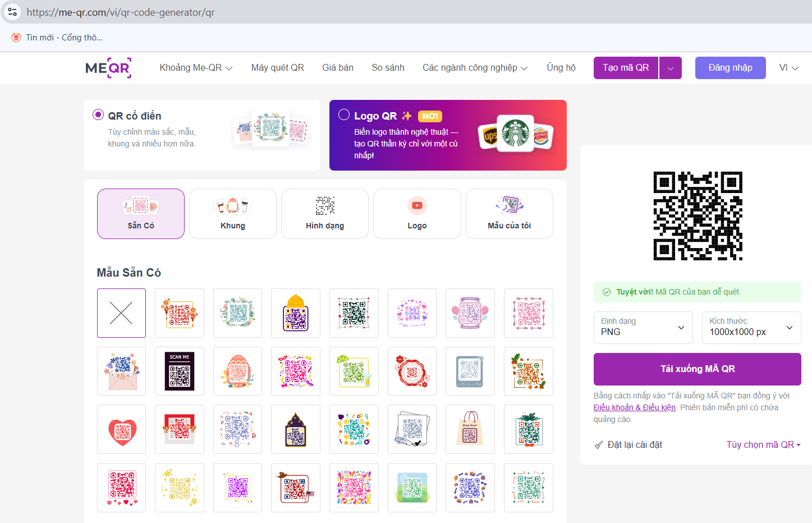Switch to the Khung frames tab
This screenshot has height=523, width=812.
(x=233, y=214)
